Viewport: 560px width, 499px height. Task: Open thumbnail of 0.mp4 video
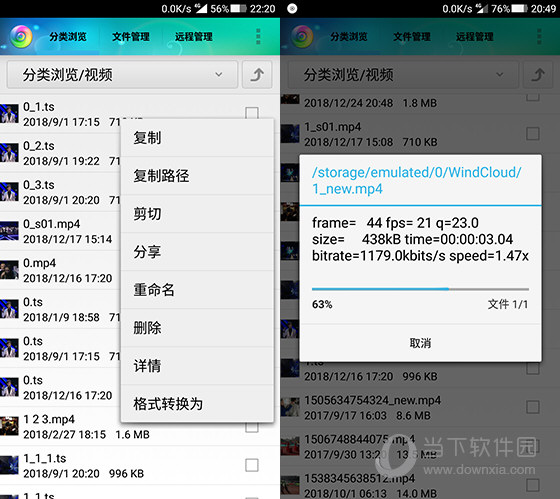[x=9, y=270]
